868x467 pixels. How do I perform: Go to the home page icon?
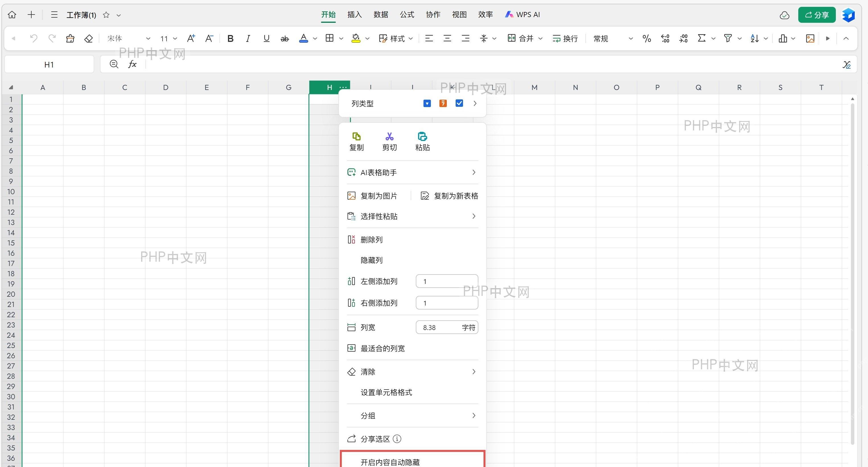[12, 15]
